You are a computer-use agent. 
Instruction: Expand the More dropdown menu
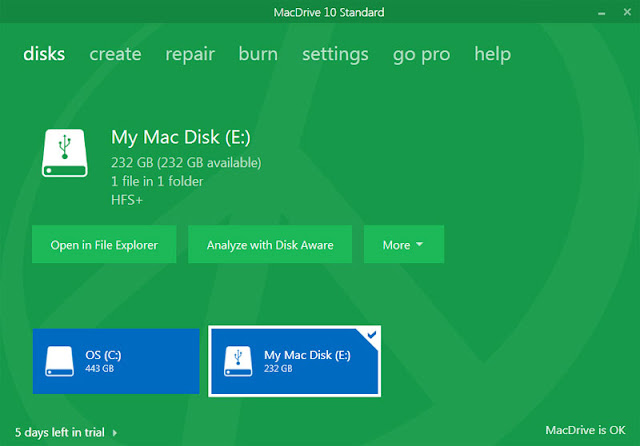pyautogui.click(x=404, y=244)
